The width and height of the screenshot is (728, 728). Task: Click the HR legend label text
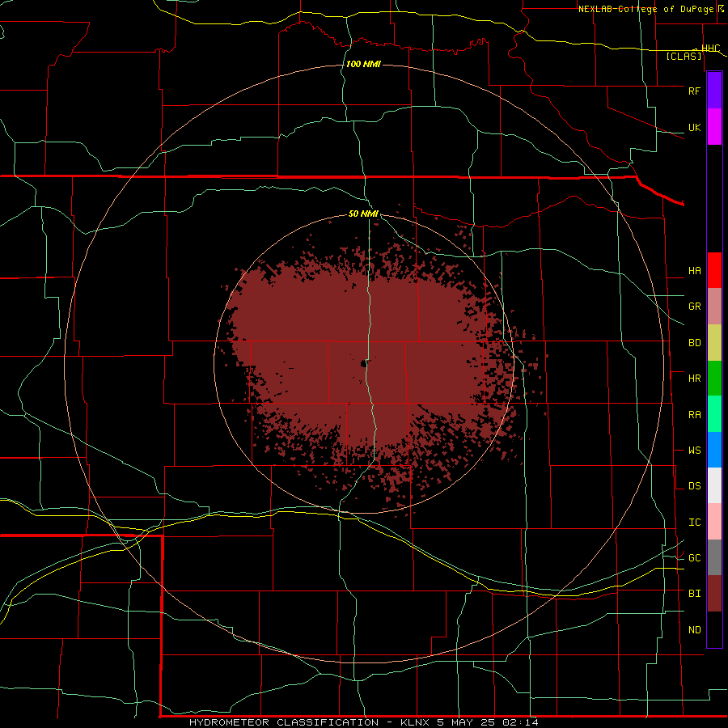click(x=694, y=379)
